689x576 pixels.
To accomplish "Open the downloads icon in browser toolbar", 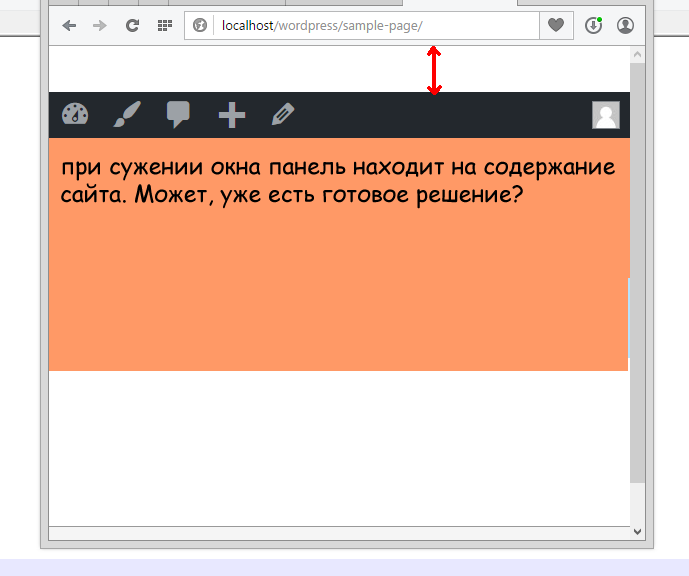I will pyautogui.click(x=593, y=25).
